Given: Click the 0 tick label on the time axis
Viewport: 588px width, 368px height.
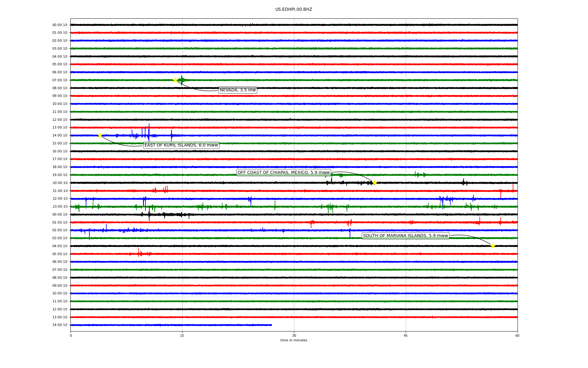Looking at the screenshot, I should pos(71,335).
